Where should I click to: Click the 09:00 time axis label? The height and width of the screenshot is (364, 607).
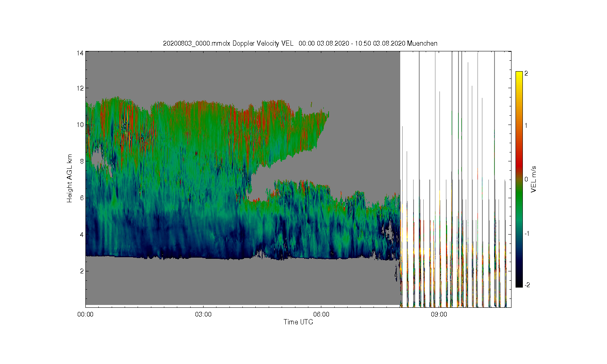439,314
